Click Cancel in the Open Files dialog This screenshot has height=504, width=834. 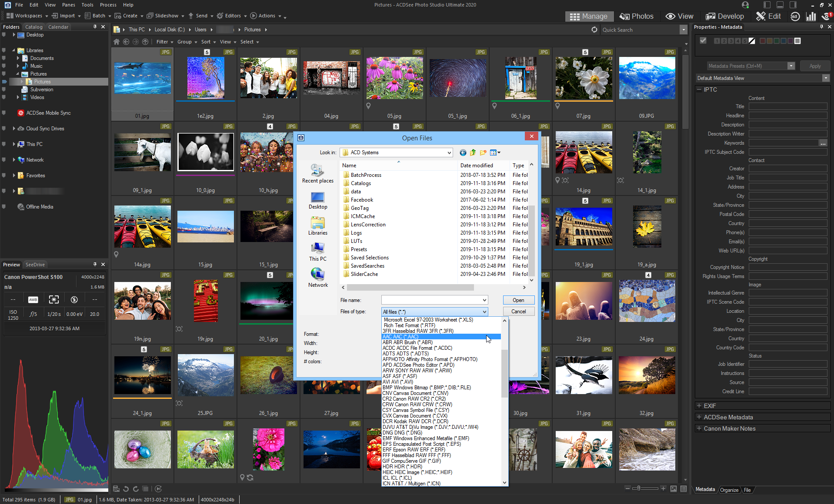pos(518,311)
